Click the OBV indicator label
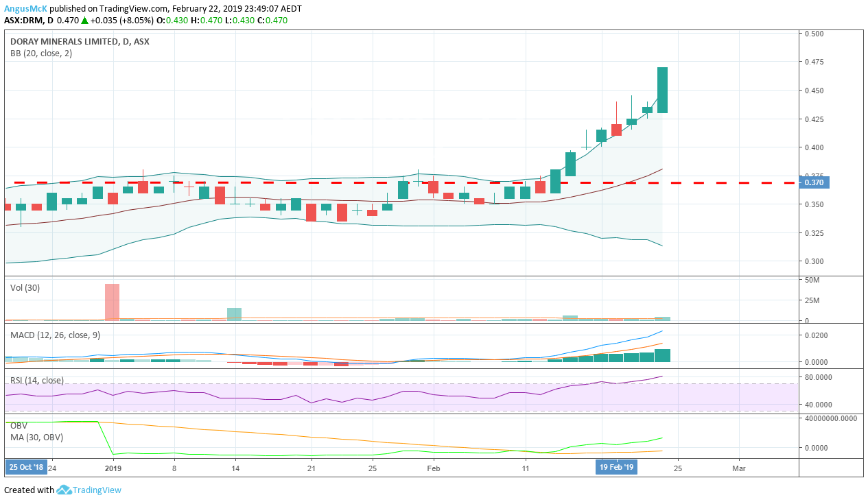This screenshot has height=502, width=868. pos(19,425)
